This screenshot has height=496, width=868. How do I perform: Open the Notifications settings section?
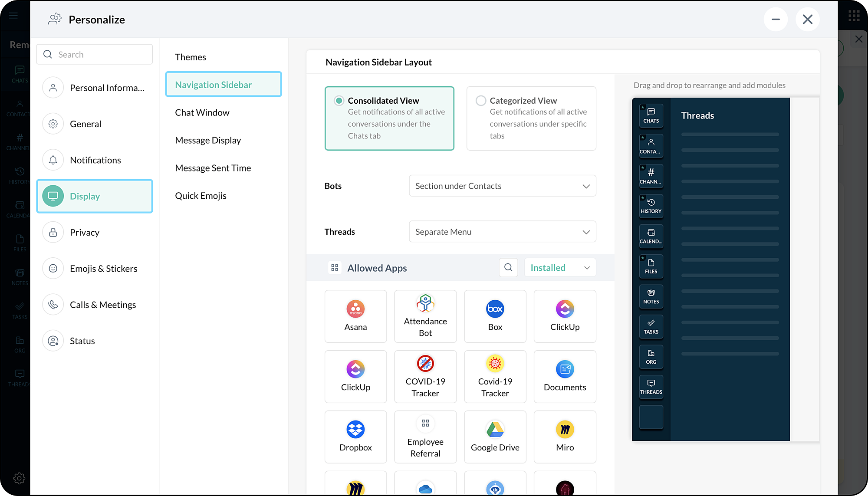pos(95,160)
